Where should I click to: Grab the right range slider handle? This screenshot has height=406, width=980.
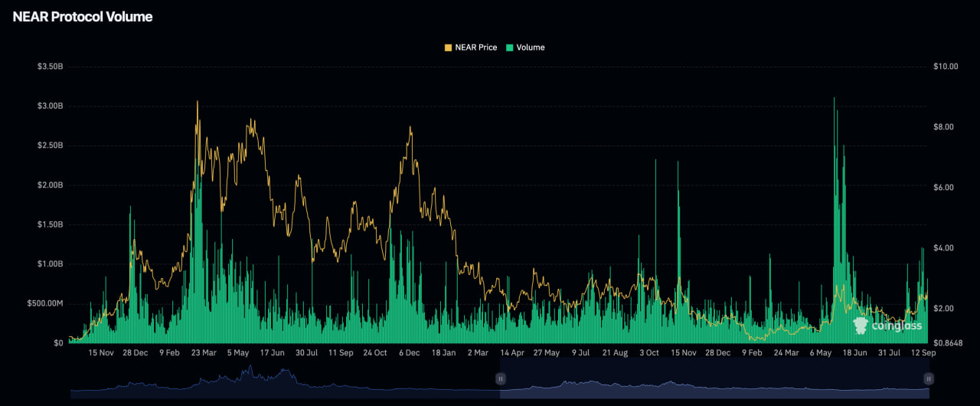coord(929,378)
